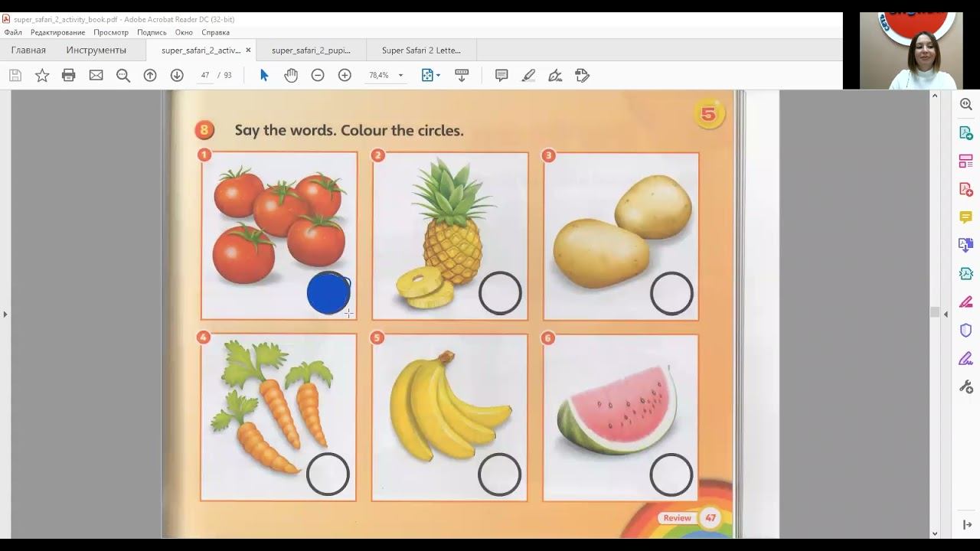Select the highlight text pen tool

[528, 75]
